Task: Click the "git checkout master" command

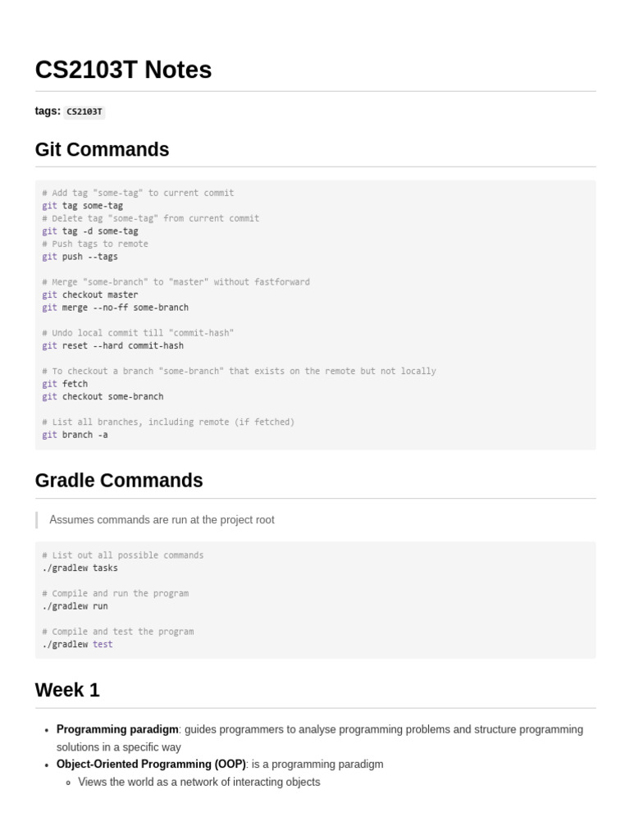Action: [x=90, y=294]
